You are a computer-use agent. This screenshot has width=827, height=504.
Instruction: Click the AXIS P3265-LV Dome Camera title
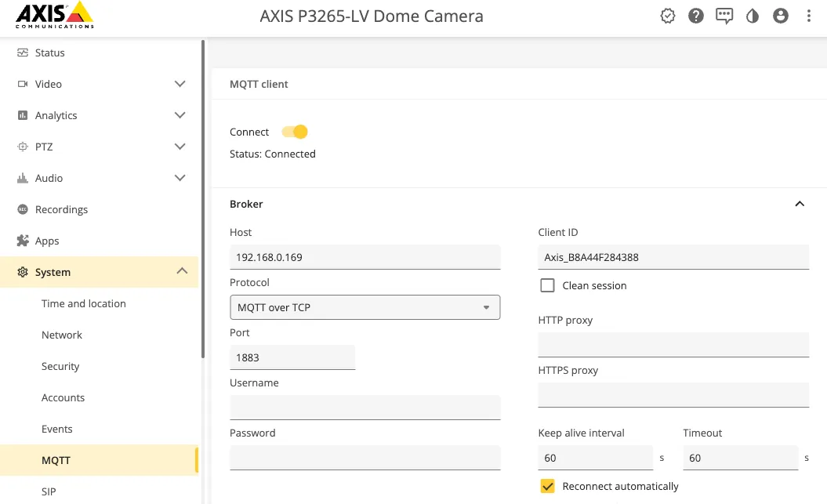tap(372, 16)
